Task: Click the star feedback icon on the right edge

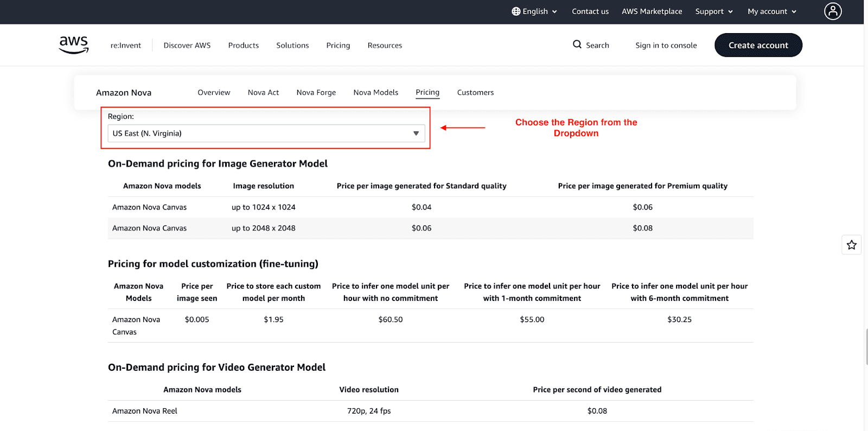Action: point(852,245)
